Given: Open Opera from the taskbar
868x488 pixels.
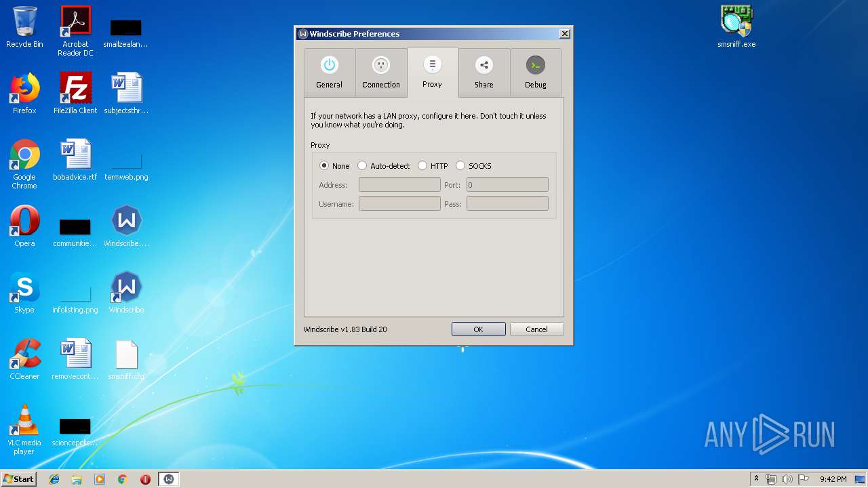Looking at the screenshot, I should pyautogui.click(x=145, y=479).
